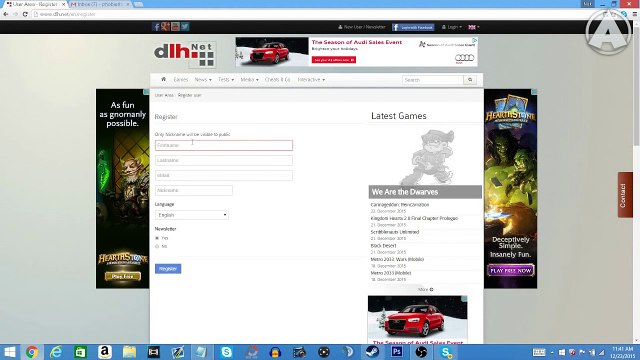Open Steam from the taskbar
This screenshot has width=640, height=360.
[372, 352]
